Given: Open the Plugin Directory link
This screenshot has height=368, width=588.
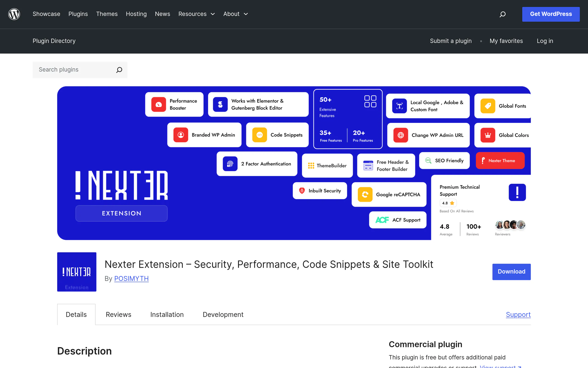Looking at the screenshot, I should [54, 41].
